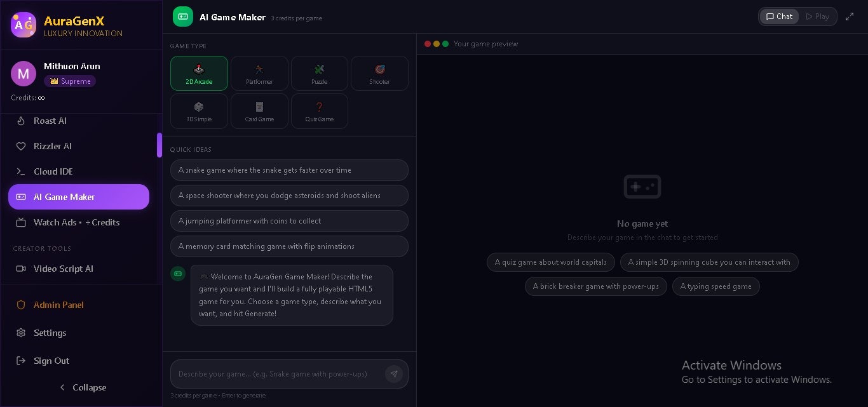Click the AuraGenX AG logo icon
Screen dimensions: 868x407
coord(24,25)
